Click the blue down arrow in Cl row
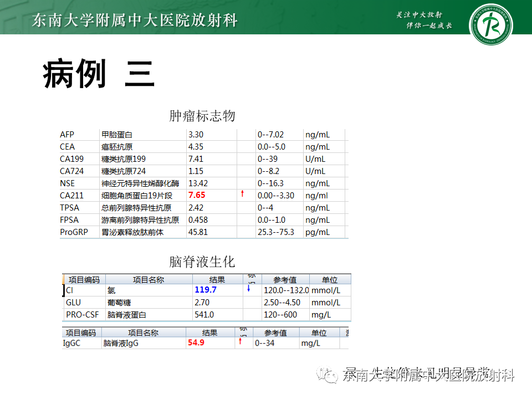 pos(249,288)
